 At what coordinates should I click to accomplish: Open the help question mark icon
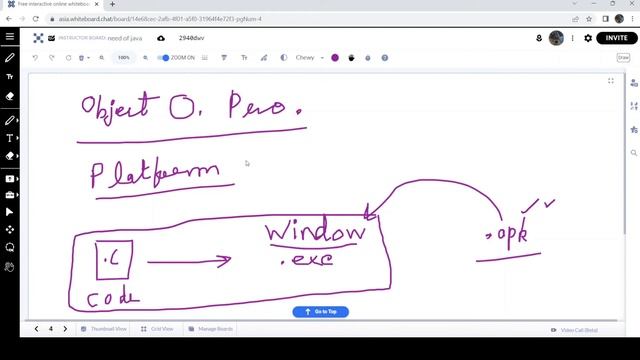click(384, 58)
